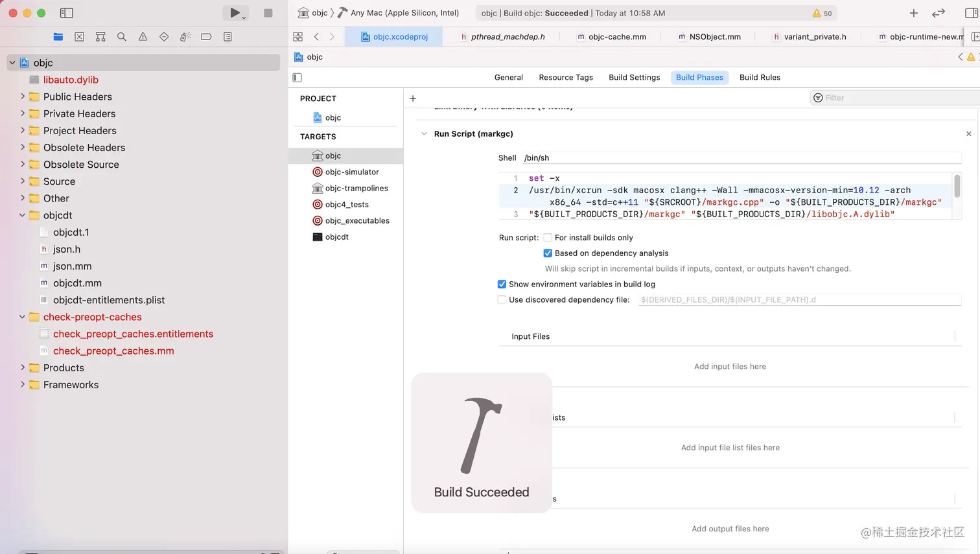
Task: Open the variant_private.h editor tab
Action: 810,37
